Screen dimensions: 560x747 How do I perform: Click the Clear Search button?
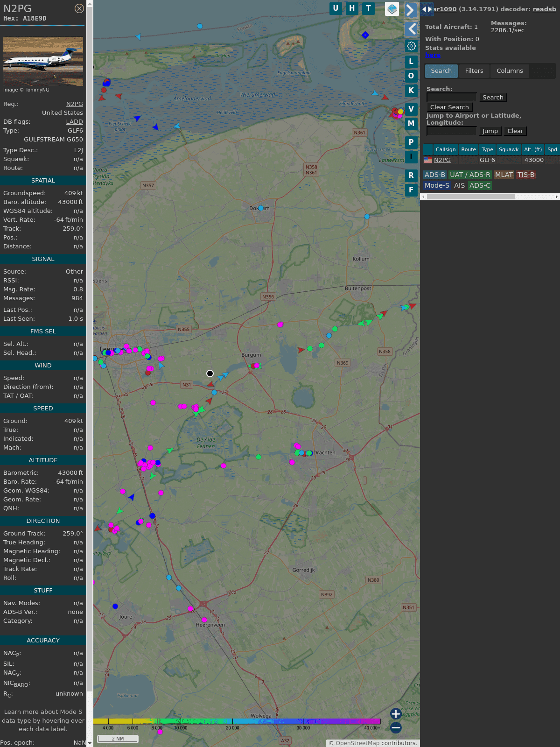[449, 107]
